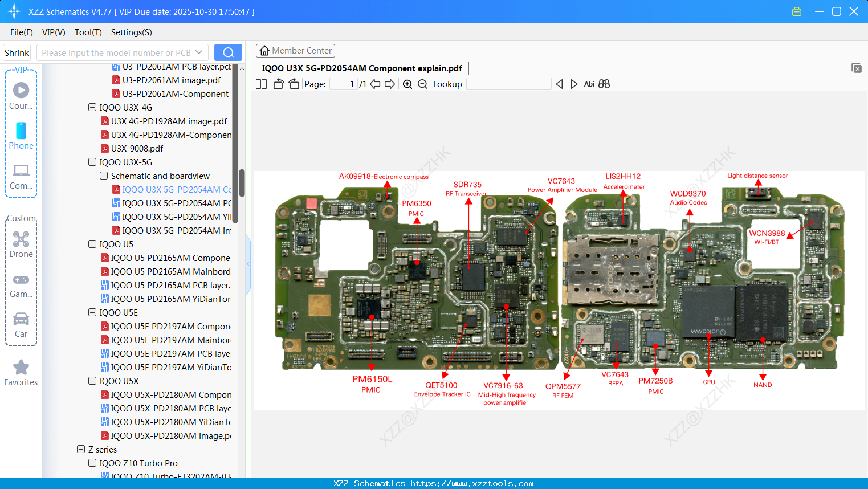Open U3X 4G-PD1928AM image.pdf
The image size is (868, 489).
pyautogui.click(x=169, y=121)
